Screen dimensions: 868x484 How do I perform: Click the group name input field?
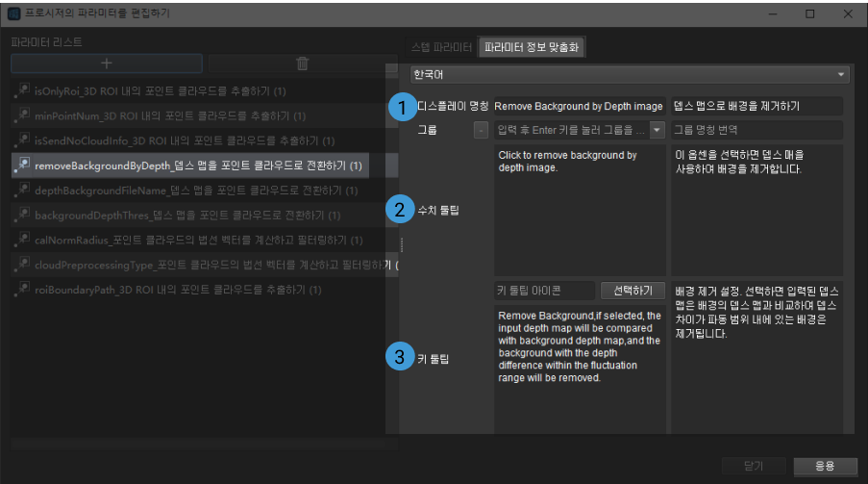(571, 130)
